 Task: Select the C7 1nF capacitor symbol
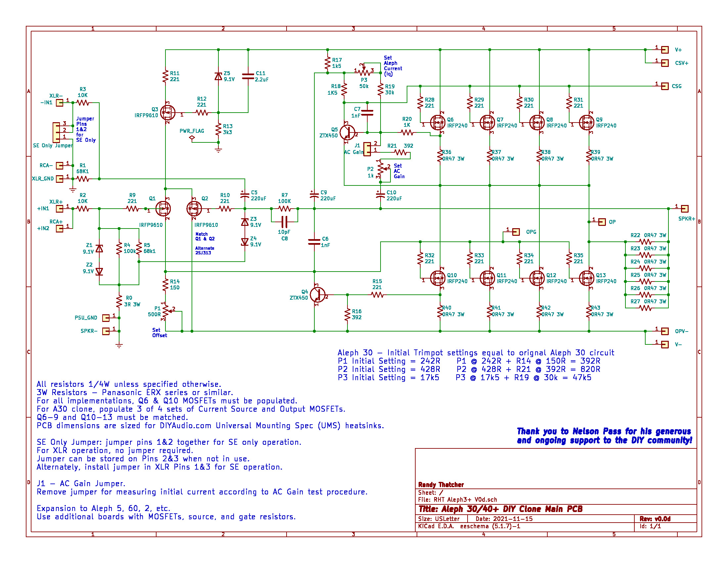pos(367,113)
